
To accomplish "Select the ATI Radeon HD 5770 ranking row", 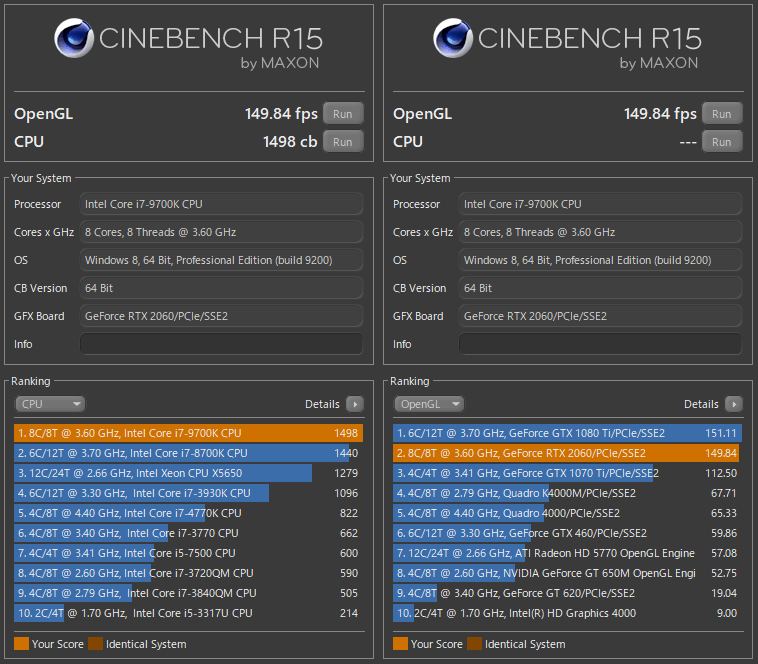I will click(x=568, y=553).
